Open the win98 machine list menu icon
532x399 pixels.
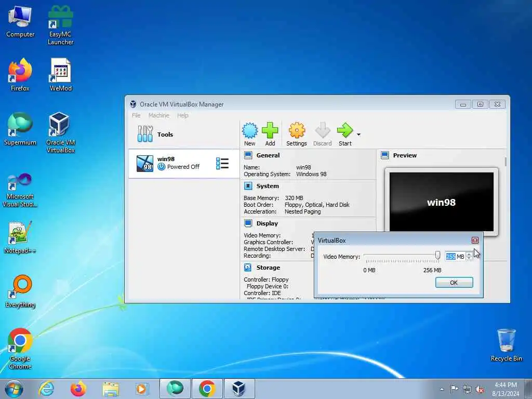coord(222,163)
